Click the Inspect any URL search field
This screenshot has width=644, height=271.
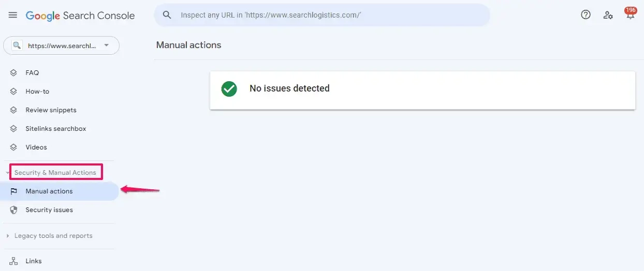(322, 15)
